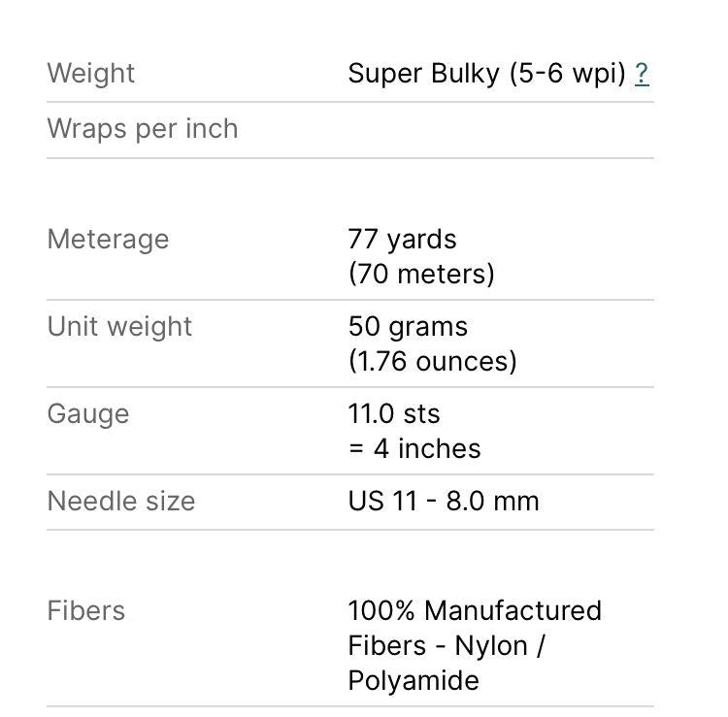Viewport: 728px width, 717px height.
Task: Click the = 4 inches text
Action: [414, 449]
